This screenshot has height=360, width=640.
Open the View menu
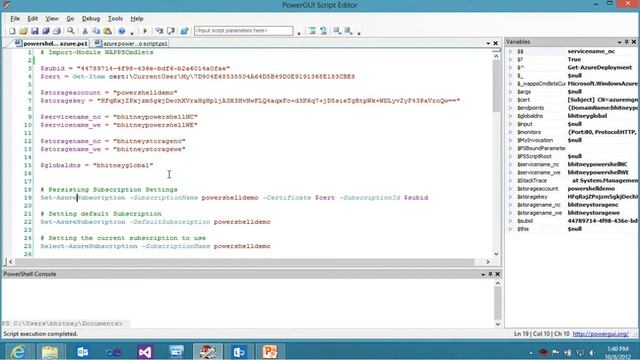coord(52,19)
